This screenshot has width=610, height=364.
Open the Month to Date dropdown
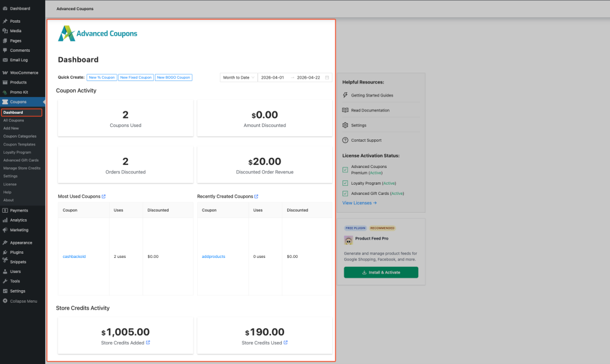(x=238, y=77)
